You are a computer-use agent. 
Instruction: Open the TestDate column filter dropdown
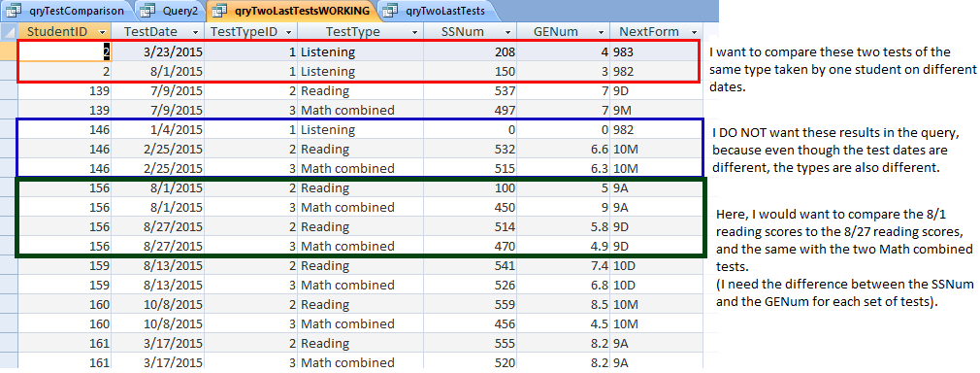(196, 32)
